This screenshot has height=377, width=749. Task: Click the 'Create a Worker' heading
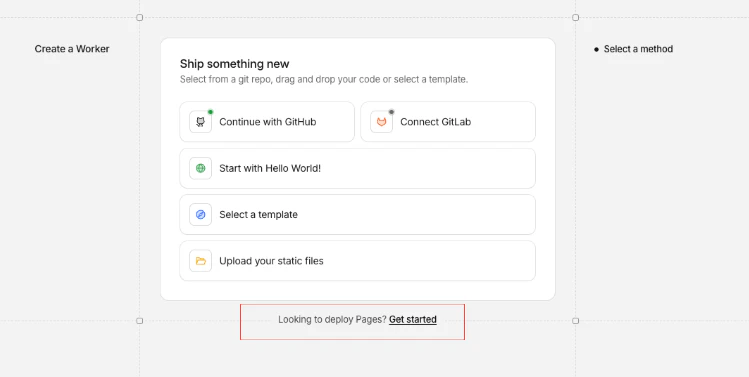[x=72, y=49]
